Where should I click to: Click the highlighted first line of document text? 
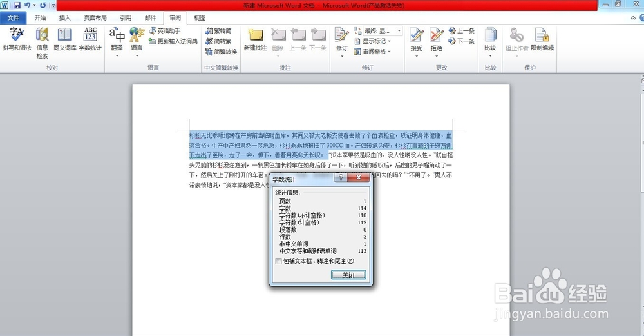pyautogui.click(x=321, y=135)
